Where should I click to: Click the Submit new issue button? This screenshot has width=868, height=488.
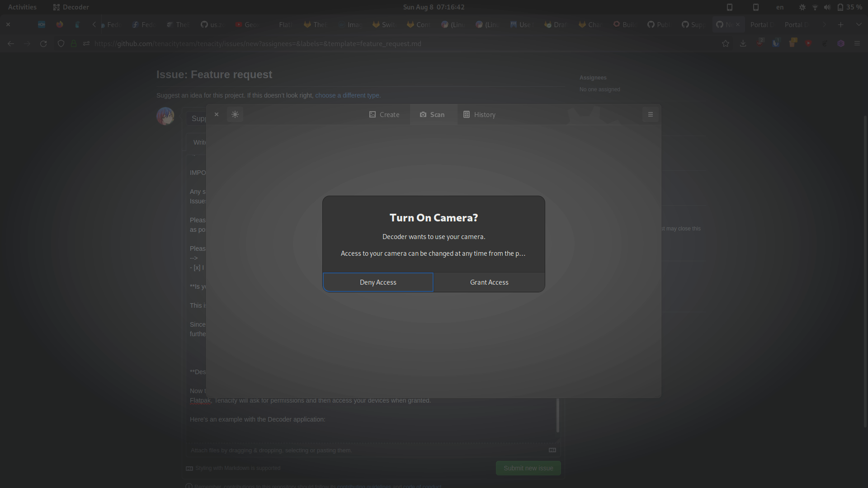pyautogui.click(x=528, y=468)
